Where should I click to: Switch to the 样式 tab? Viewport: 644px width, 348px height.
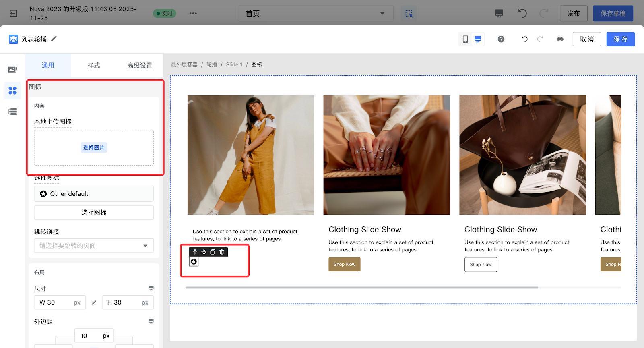pos(94,65)
